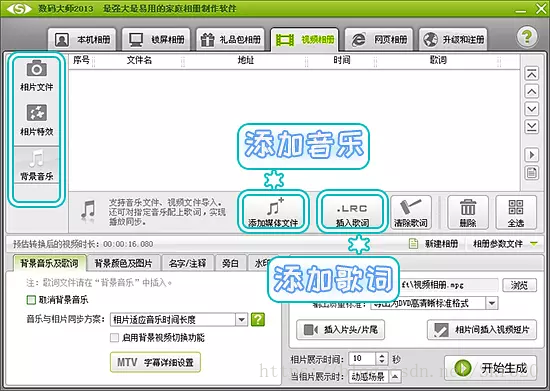The image size is (550, 391).
Task: Click the application logo in title bar
Action: coord(19,8)
